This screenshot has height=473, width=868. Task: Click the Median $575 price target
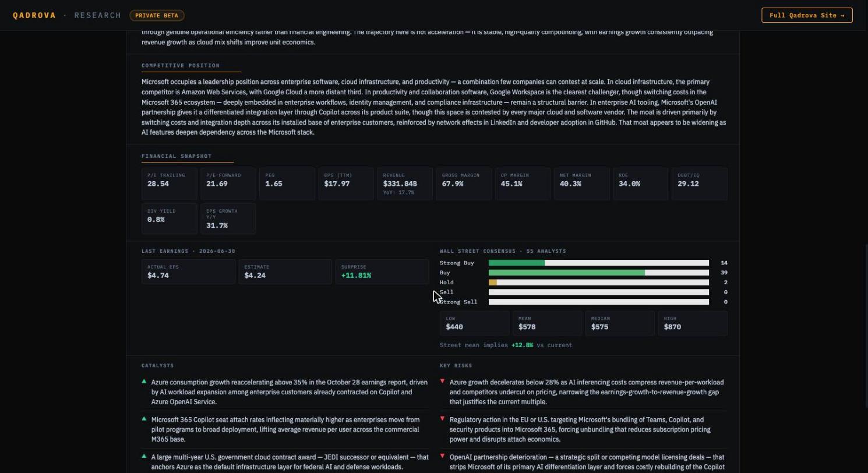click(620, 323)
